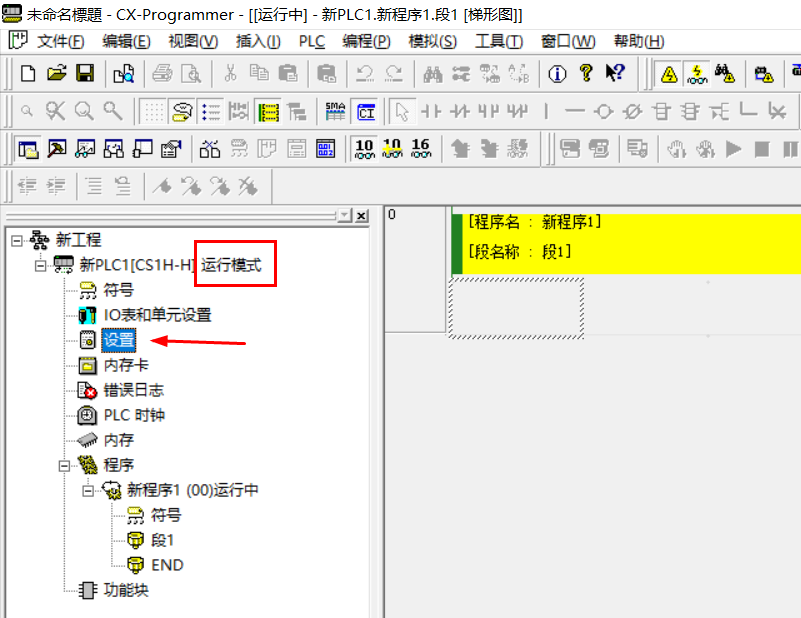This screenshot has width=801, height=618.
Task: Save project using floppy disk icon
Action: coord(85,74)
